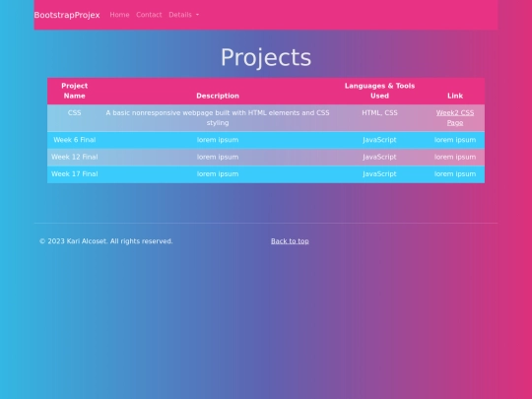532x399 pixels.
Task: Click the Week 17 Final description lorem ipsum
Action: 218,174
